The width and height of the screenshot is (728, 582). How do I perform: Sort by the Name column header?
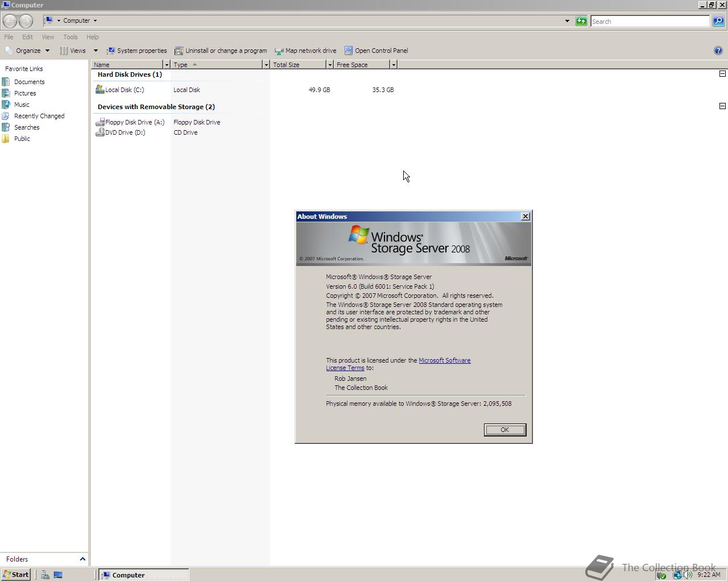(127, 65)
